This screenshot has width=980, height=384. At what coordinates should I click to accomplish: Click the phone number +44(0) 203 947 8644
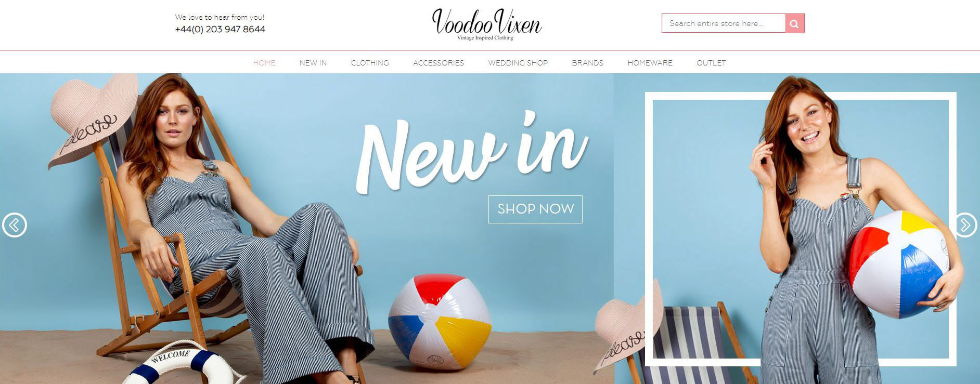click(220, 29)
